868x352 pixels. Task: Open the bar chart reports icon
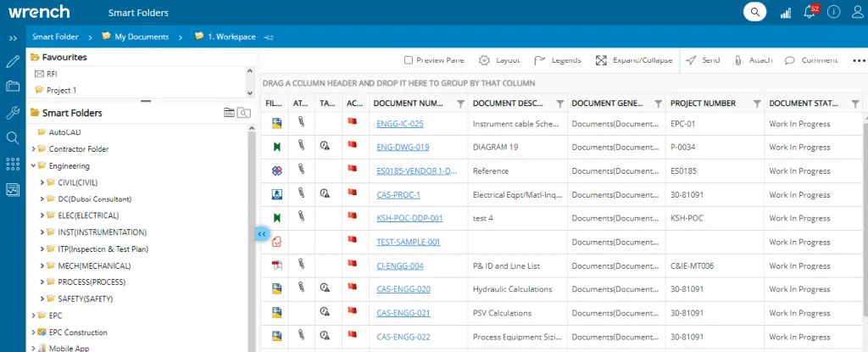click(786, 13)
